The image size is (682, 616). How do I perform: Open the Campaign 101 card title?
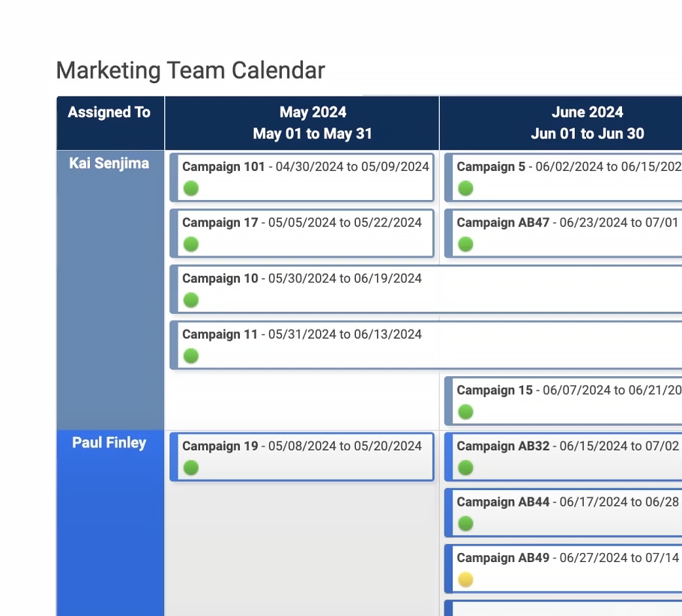[223, 166]
